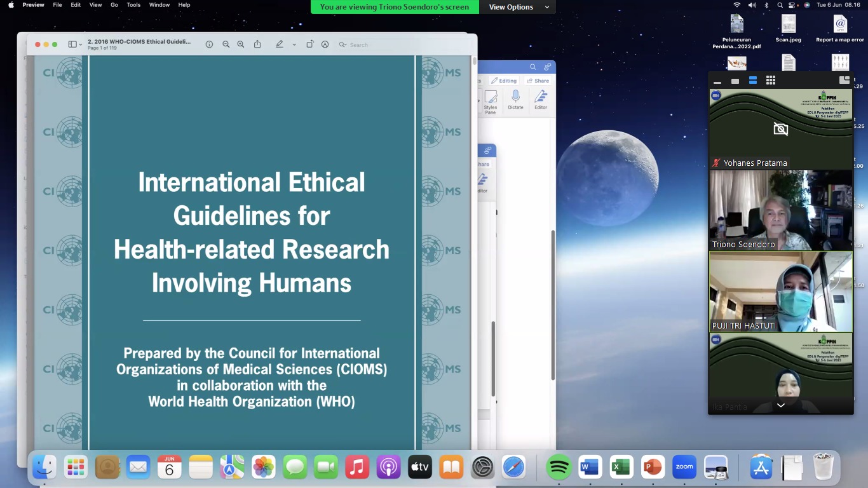This screenshot has height=488, width=868.
Task: Open Spotlight search in menu bar
Action: (780, 5)
